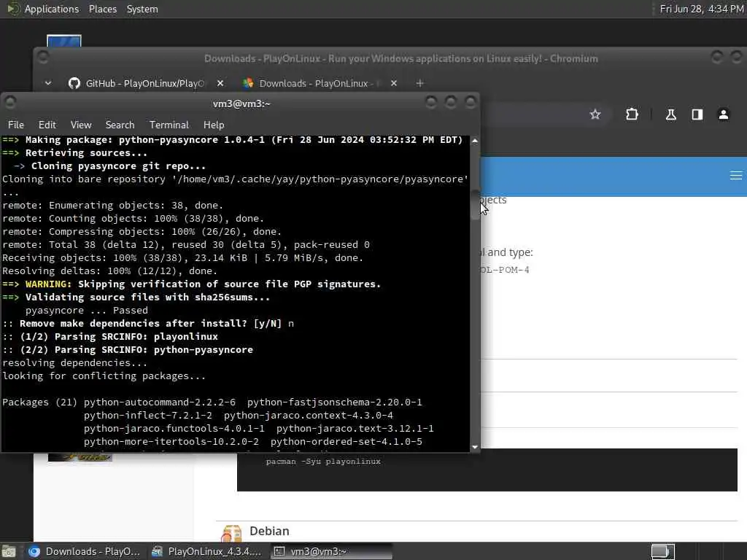Click workspace switcher in bottom panel

[x=662, y=551]
